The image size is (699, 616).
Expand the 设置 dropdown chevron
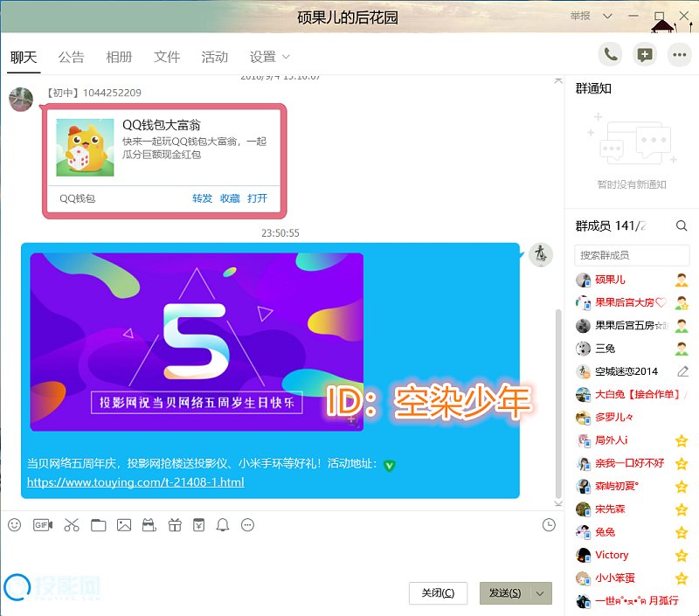click(x=286, y=57)
